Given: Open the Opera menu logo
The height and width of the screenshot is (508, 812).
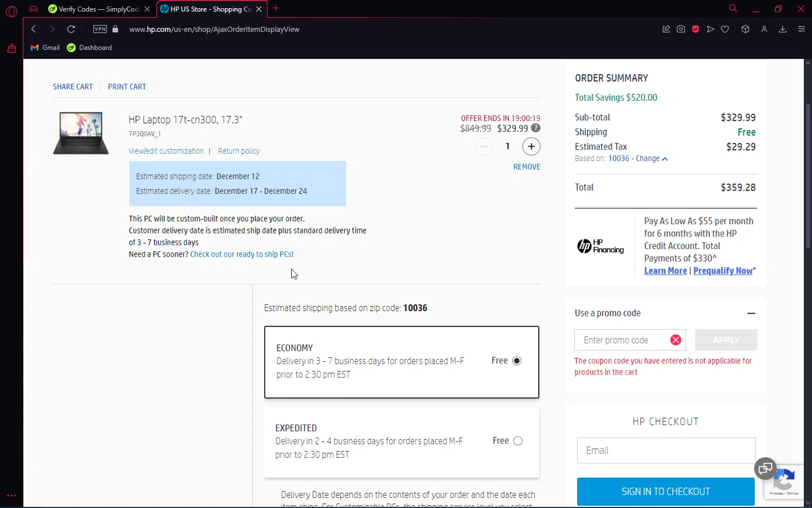Looking at the screenshot, I should pos(11,10).
